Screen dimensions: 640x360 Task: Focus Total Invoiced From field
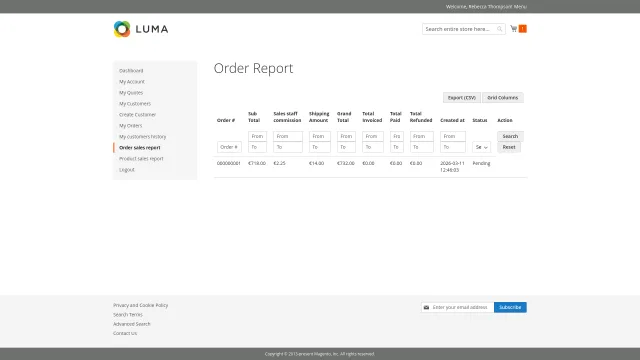373,136
